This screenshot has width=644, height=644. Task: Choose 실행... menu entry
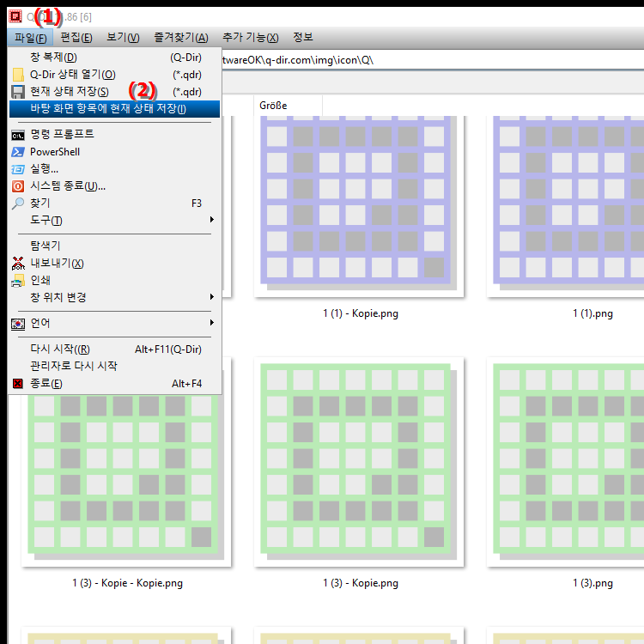click(x=114, y=169)
